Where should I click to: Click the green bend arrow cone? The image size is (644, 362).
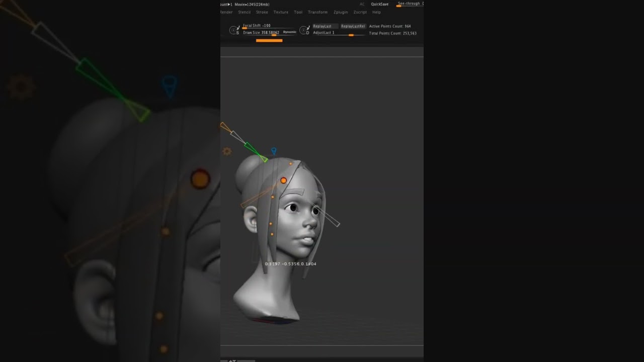click(x=254, y=151)
